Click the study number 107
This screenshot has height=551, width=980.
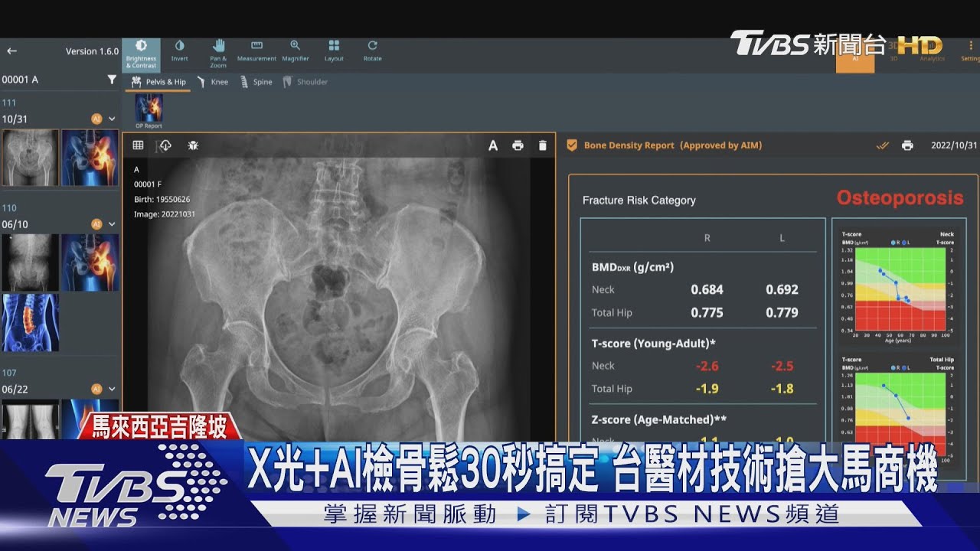click(x=9, y=373)
